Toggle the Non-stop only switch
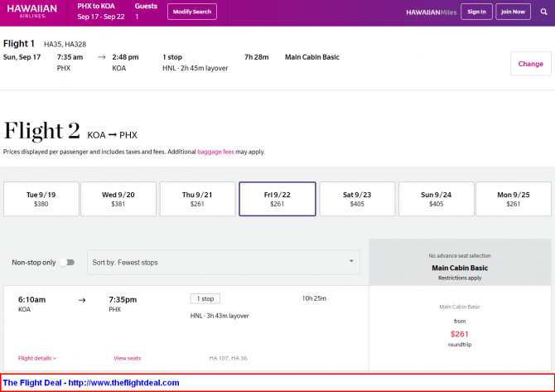Viewport: 555px width, 392px height. (67, 263)
